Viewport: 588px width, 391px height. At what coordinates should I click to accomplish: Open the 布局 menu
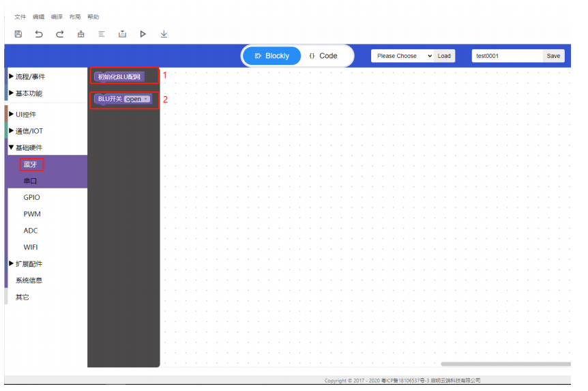[x=74, y=17]
